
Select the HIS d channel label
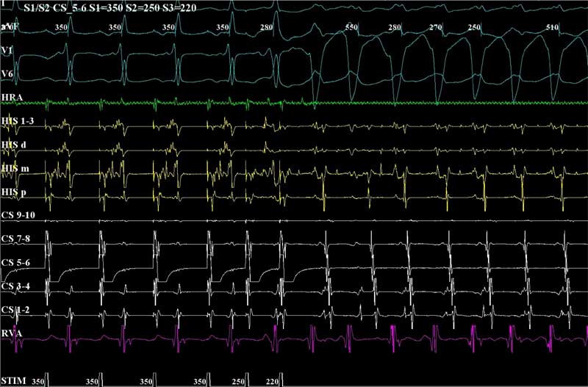pos(14,145)
